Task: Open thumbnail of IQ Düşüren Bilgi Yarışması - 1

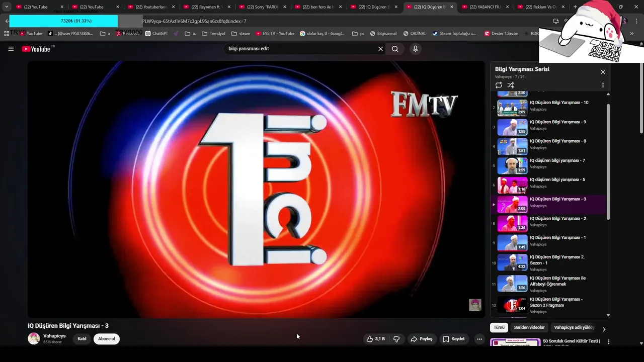Action: [x=512, y=242]
